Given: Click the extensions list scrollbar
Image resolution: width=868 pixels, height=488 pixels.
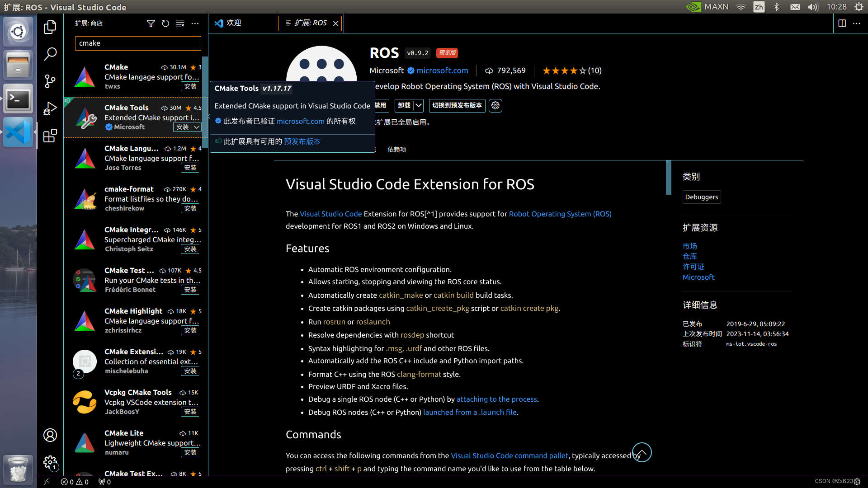Looking at the screenshot, I should point(205,102).
